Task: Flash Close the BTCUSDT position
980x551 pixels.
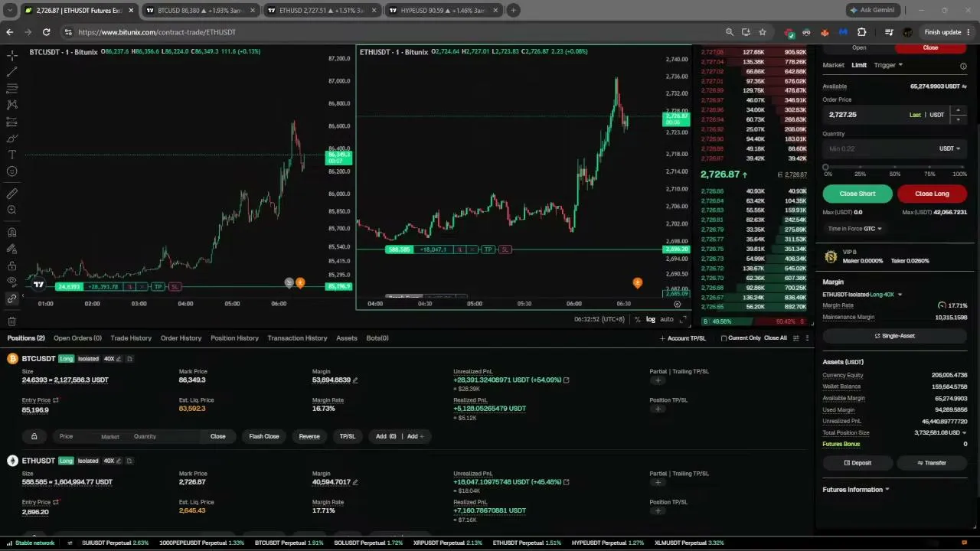Action: [x=264, y=436]
